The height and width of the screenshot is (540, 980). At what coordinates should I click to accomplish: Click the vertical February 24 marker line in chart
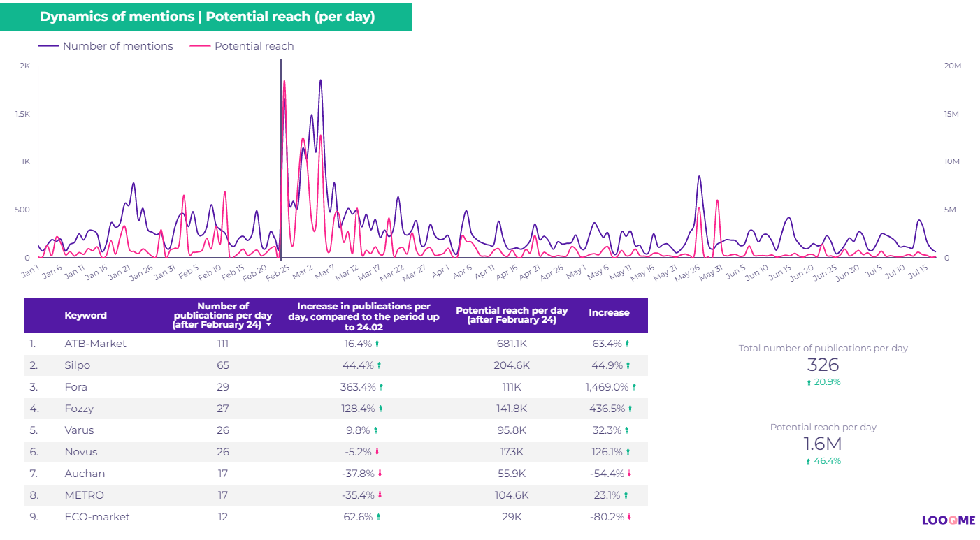pos(281,159)
